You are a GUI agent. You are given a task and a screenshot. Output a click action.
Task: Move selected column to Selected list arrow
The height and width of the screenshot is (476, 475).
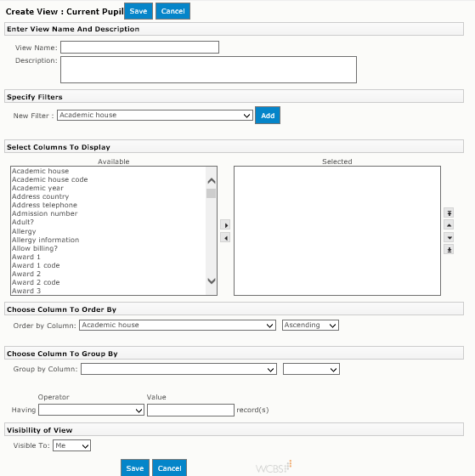[x=225, y=225]
